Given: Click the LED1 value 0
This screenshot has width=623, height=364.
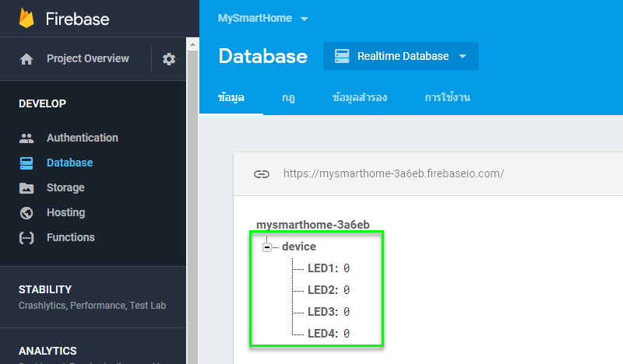Looking at the screenshot, I should pyautogui.click(x=347, y=268).
